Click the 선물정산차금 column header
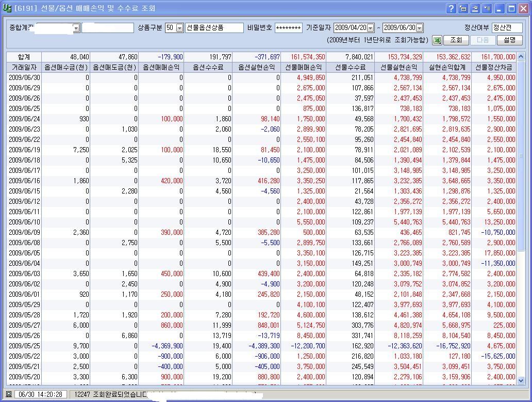 click(494, 67)
